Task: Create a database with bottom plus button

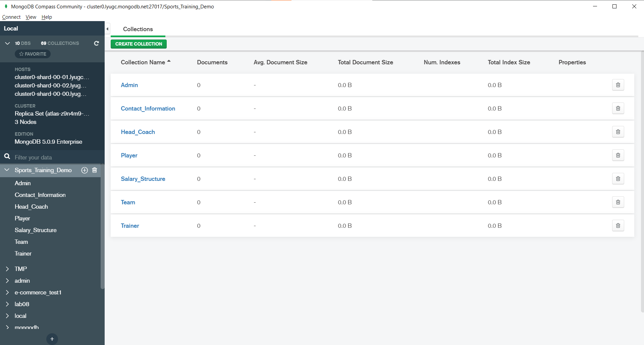Action: pos(52,339)
